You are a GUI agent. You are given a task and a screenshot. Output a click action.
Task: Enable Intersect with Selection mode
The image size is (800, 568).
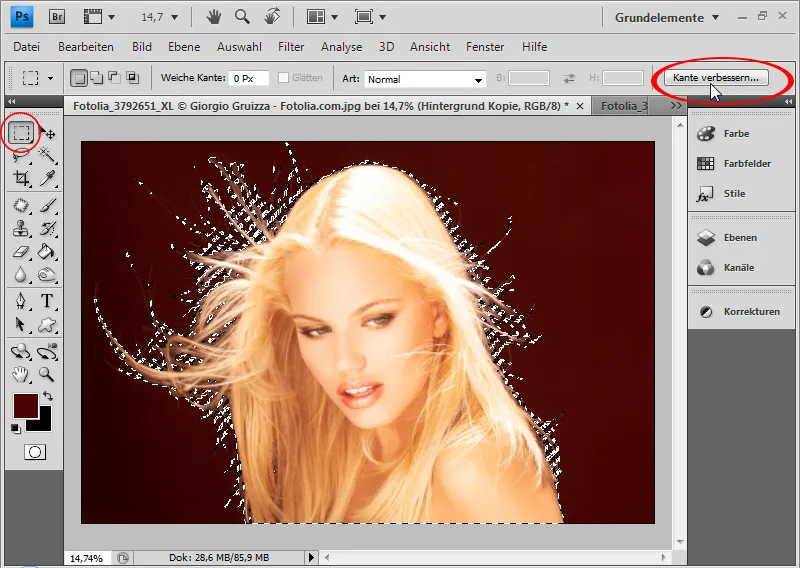point(133,78)
